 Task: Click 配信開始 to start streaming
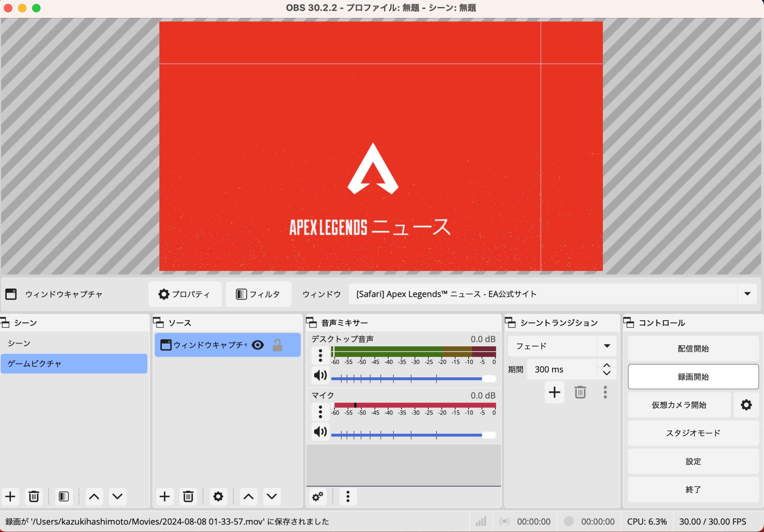click(693, 349)
